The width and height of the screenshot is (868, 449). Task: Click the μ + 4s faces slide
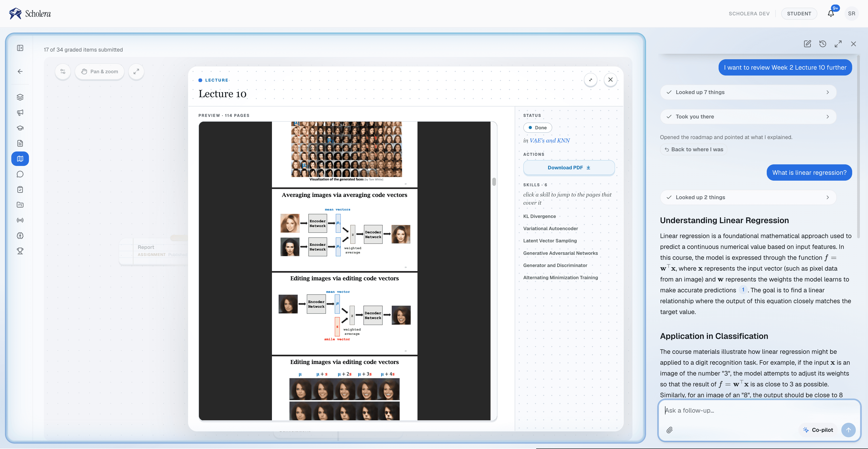tap(344, 388)
